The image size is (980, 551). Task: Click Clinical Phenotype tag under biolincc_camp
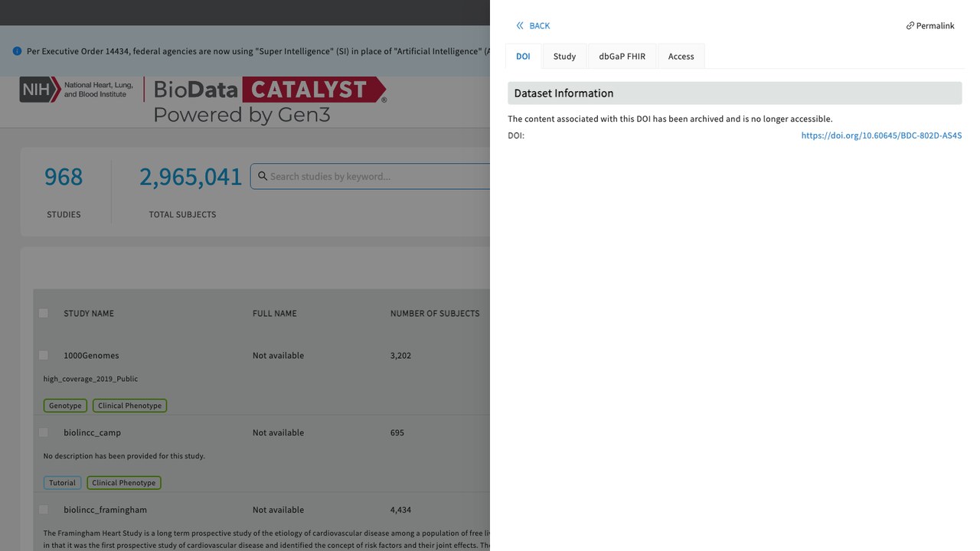point(123,483)
